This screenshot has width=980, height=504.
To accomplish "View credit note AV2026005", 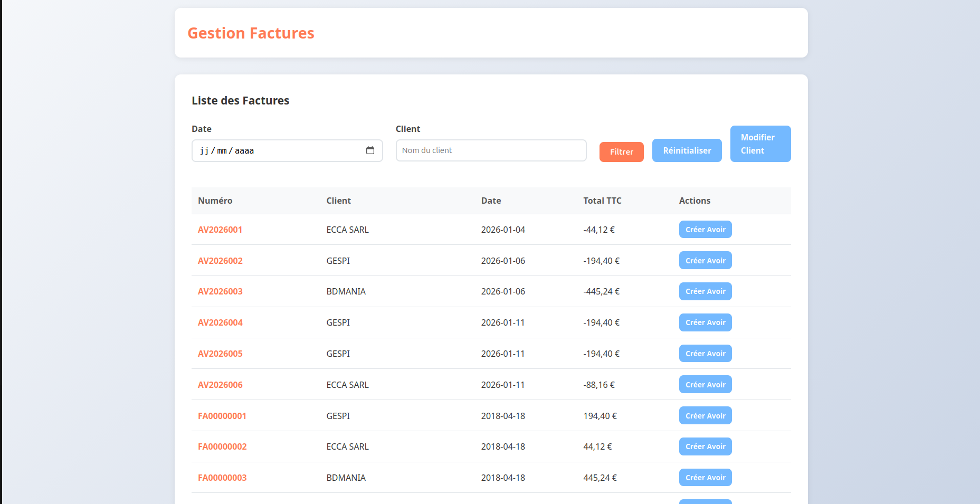I will pyautogui.click(x=220, y=354).
